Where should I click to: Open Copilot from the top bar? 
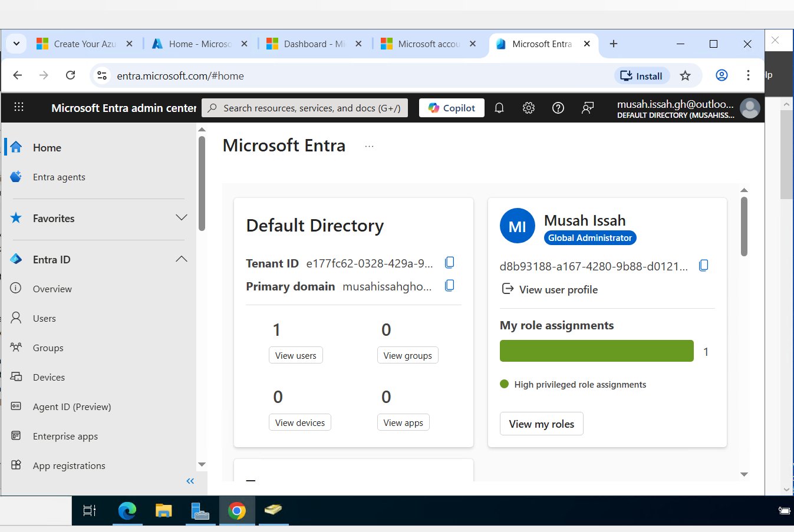(x=452, y=108)
